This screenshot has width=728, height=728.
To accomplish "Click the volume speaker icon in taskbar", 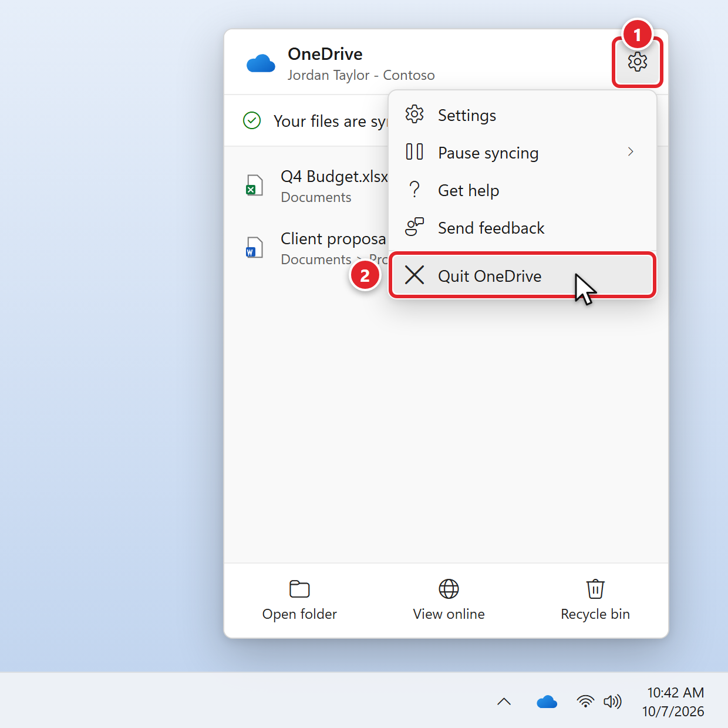I will point(612,701).
